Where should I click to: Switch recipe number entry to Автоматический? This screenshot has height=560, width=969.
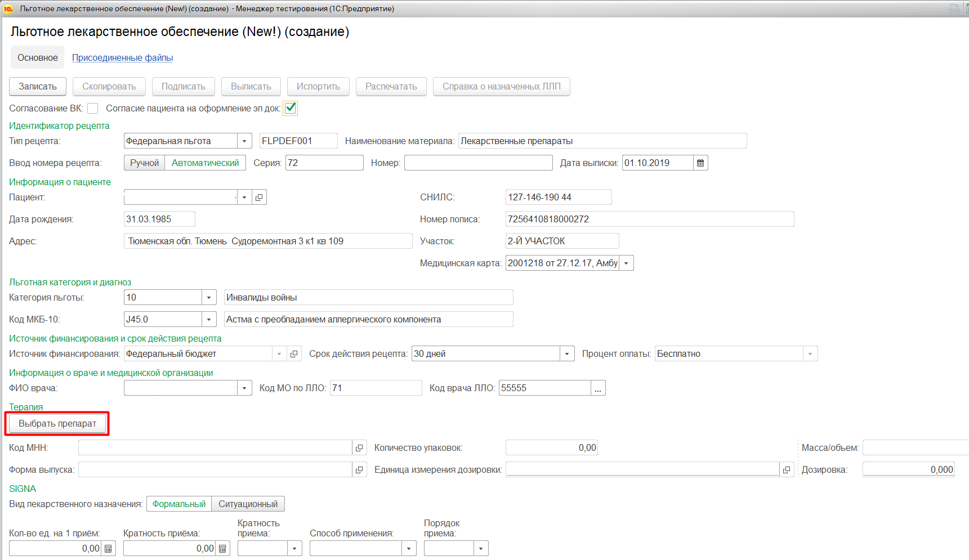[205, 163]
